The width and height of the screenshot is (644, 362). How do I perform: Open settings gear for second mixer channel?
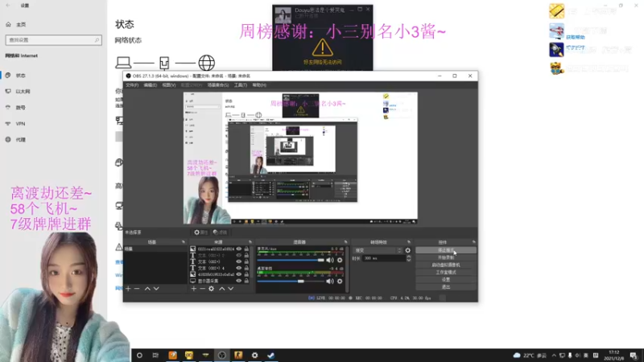click(340, 281)
